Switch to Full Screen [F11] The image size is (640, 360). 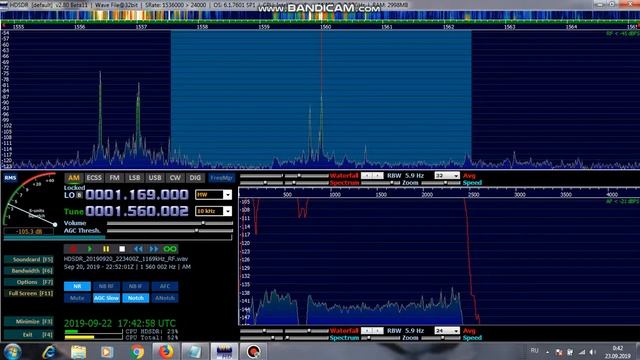(29, 293)
